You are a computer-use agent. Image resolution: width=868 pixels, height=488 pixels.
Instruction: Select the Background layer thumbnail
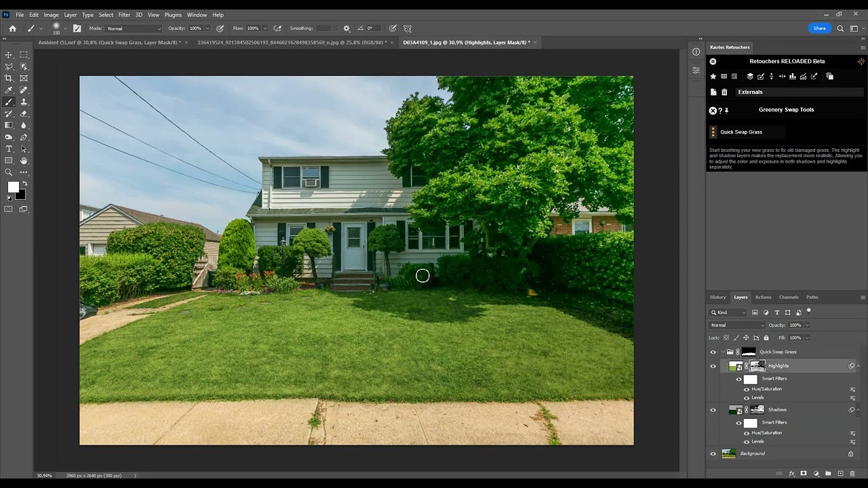point(729,454)
